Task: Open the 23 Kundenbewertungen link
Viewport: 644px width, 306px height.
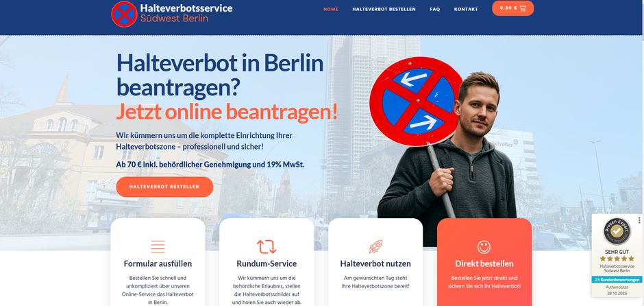Action: [617, 280]
